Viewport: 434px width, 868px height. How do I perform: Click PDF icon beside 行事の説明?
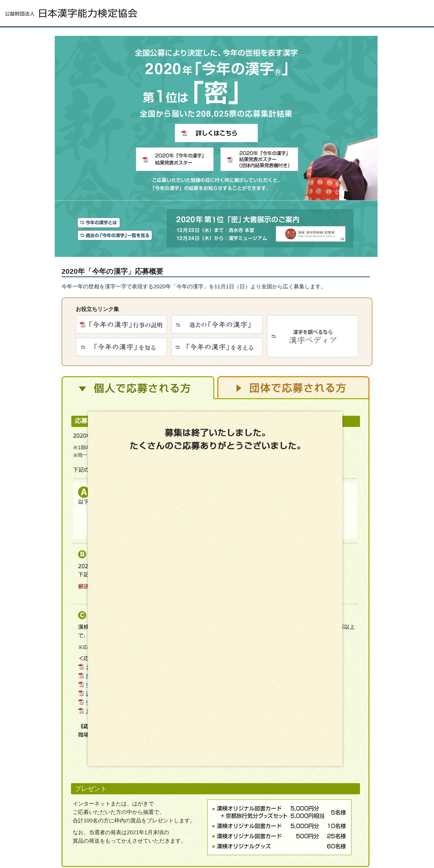82,324
